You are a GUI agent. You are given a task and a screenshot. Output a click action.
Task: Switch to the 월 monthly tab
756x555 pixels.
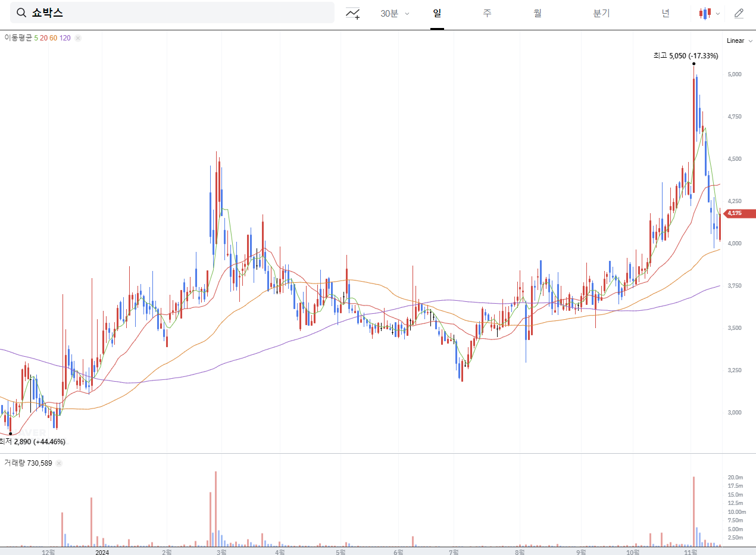[x=538, y=13]
